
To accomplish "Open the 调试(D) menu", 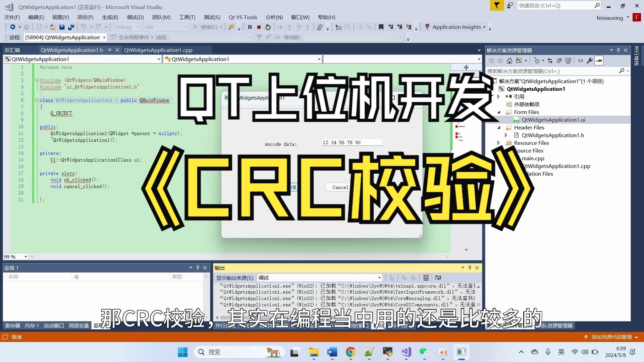I will click(x=135, y=17).
